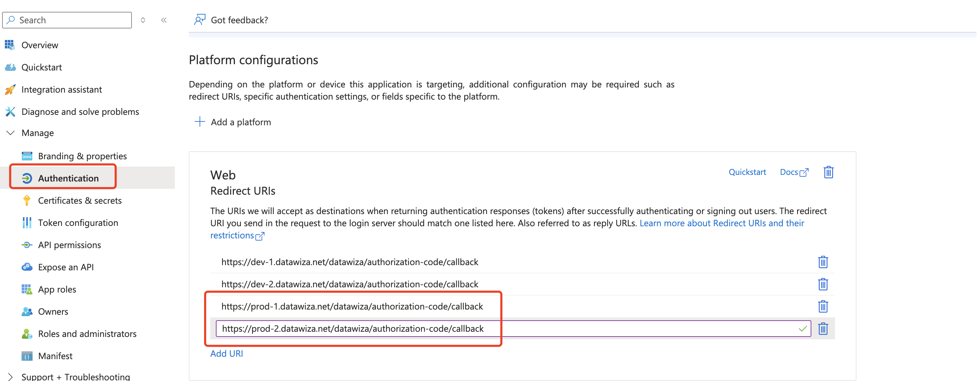Click the API permissions icon
980x381 pixels.
[27, 245]
